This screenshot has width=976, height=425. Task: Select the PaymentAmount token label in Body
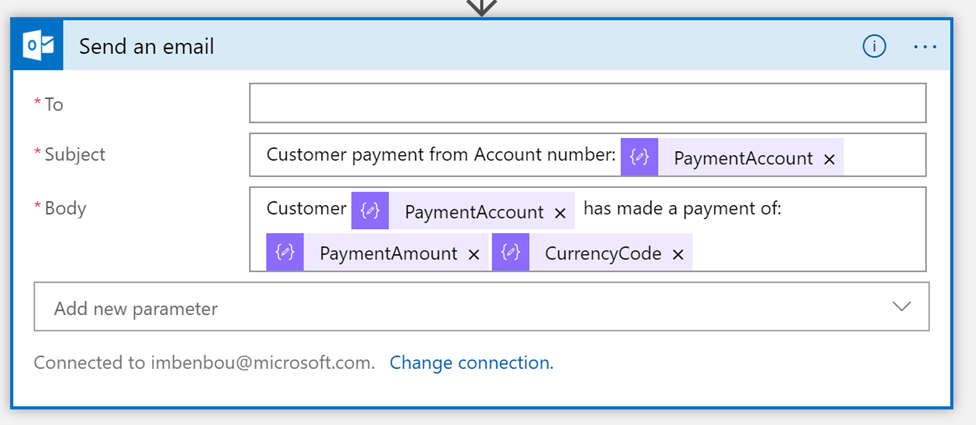point(388,254)
